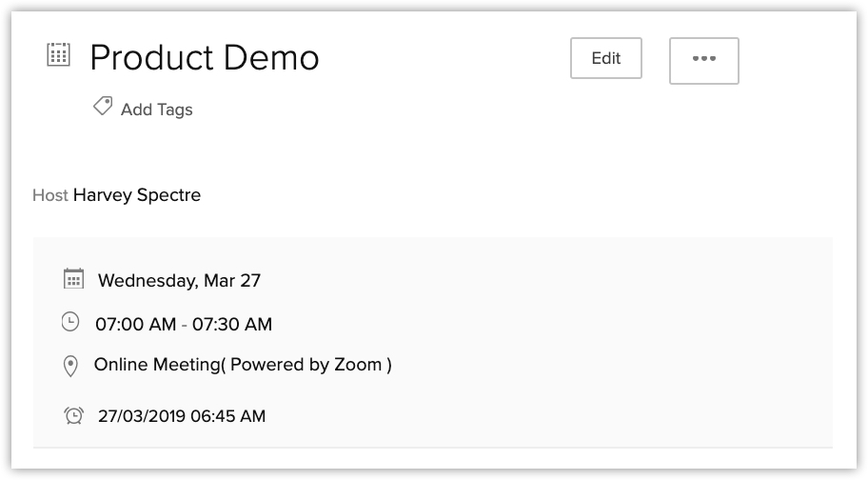Click the 07:00 AM start time

[x=135, y=324]
